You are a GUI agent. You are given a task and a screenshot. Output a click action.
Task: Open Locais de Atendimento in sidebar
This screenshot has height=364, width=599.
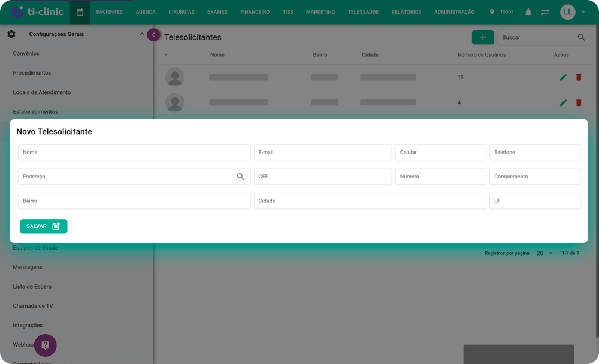pyautogui.click(x=42, y=92)
